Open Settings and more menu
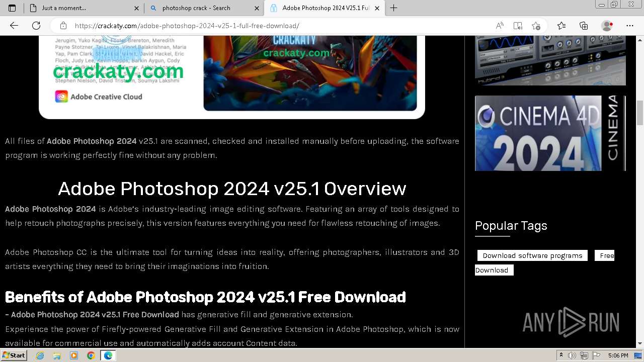Viewport: 644px width, 362px height. pos(630,26)
